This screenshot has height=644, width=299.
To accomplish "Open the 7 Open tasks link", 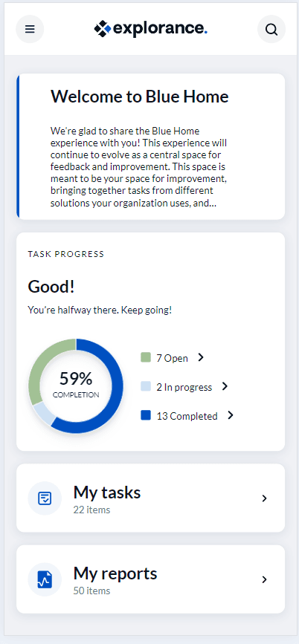I will (172, 358).
